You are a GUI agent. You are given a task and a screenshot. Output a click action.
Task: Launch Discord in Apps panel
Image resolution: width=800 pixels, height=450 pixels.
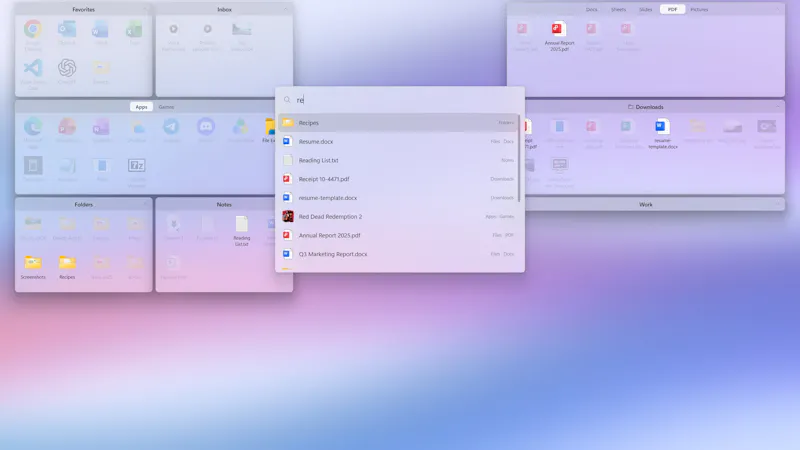tap(206, 131)
